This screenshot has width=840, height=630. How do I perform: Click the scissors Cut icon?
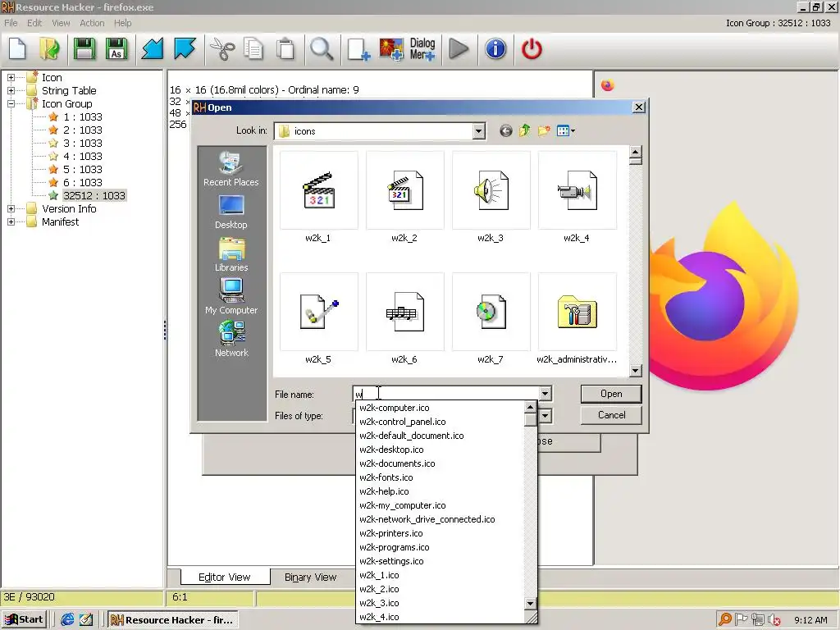(221, 49)
